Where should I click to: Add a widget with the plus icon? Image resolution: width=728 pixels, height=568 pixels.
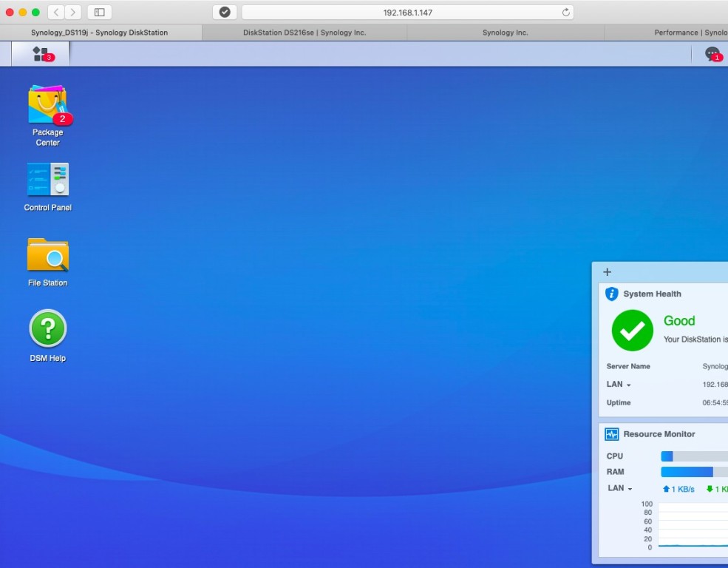pos(608,272)
